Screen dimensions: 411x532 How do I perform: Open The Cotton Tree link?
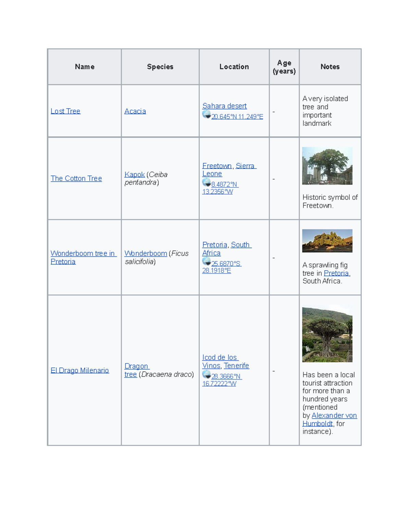coord(76,178)
